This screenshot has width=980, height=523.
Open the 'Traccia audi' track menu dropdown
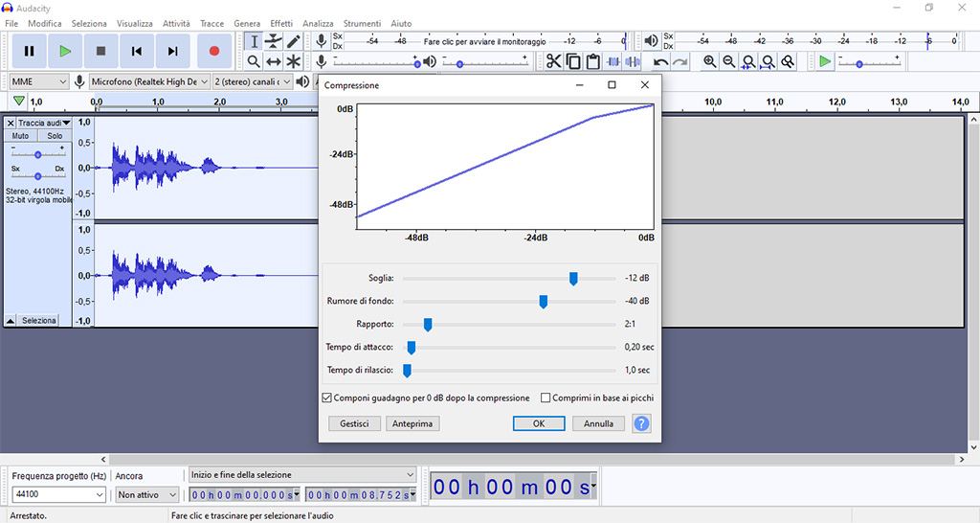[44, 124]
